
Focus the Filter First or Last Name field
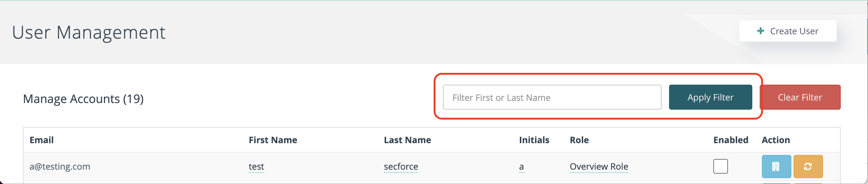(x=552, y=97)
